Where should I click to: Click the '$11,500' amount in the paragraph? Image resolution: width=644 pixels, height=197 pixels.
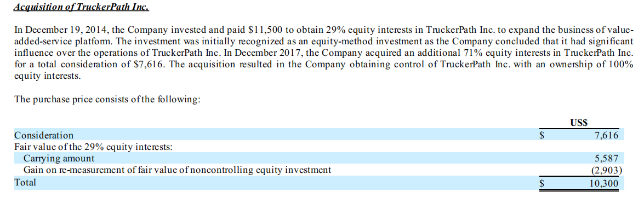265,31
